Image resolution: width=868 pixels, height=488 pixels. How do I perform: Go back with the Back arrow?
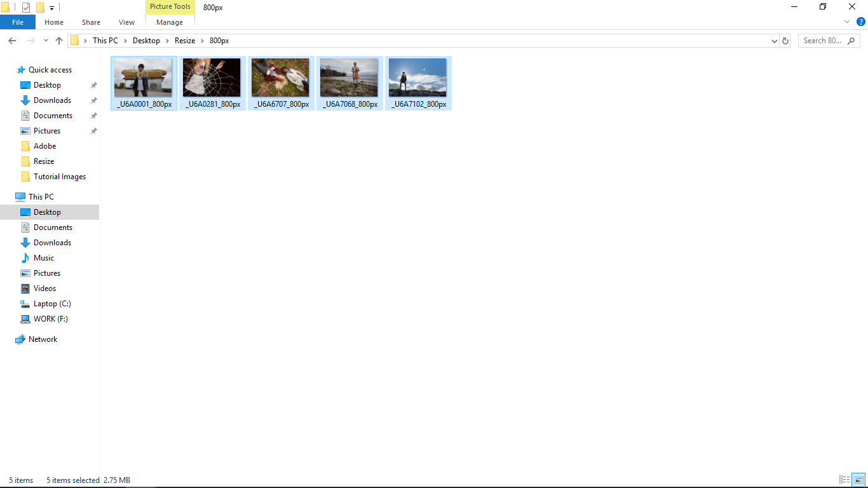[11, 41]
